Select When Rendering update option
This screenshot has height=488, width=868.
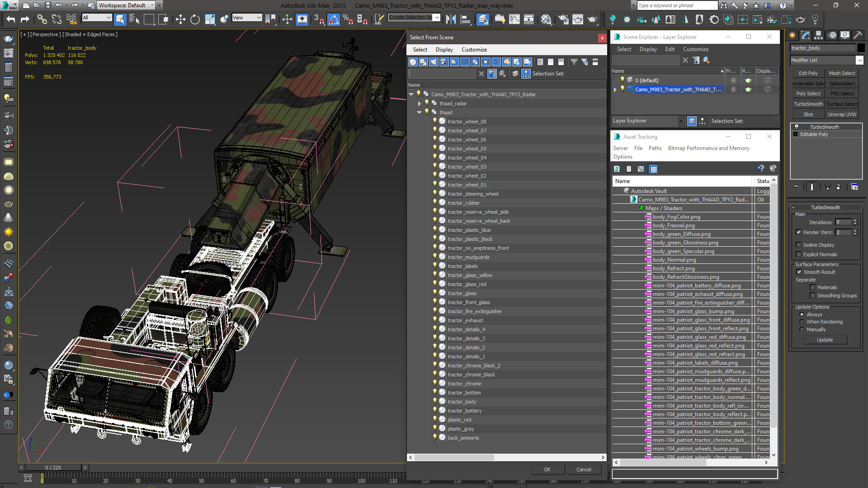click(x=802, y=322)
